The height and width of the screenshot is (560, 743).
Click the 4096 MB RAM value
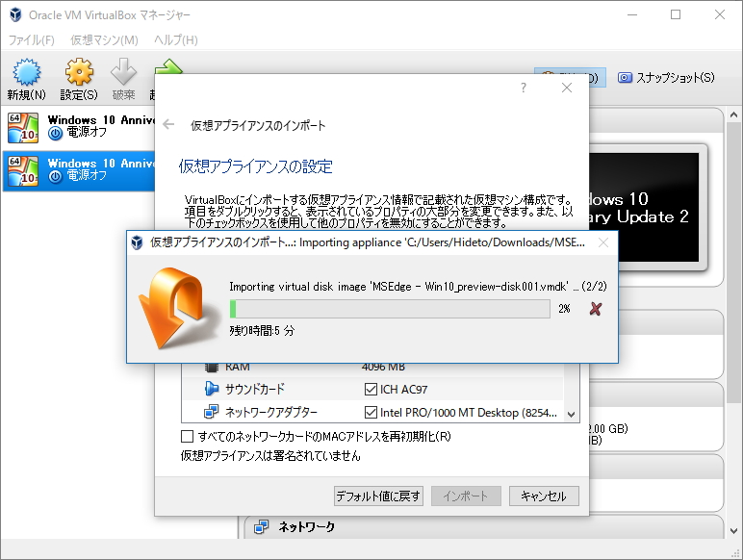(x=383, y=367)
